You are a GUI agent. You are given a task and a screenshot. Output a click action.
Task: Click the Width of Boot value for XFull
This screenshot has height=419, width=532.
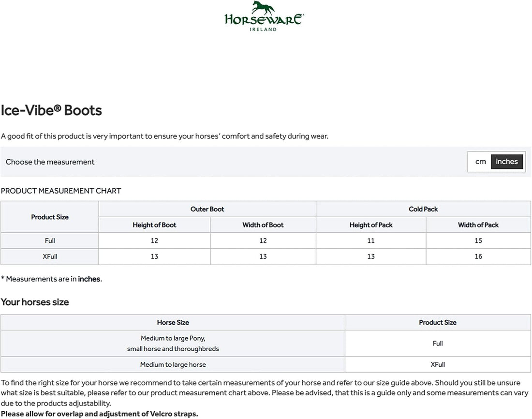click(263, 257)
